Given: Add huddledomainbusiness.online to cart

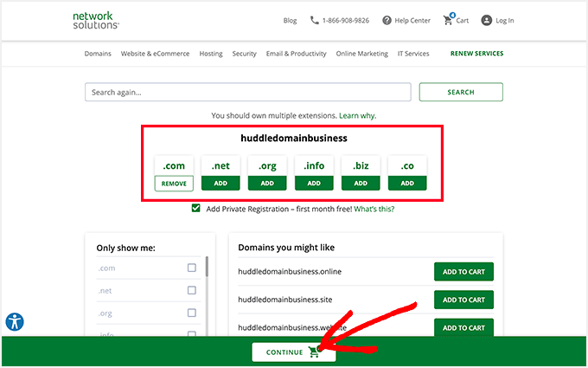Looking at the screenshot, I should click(x=463, y=272).
